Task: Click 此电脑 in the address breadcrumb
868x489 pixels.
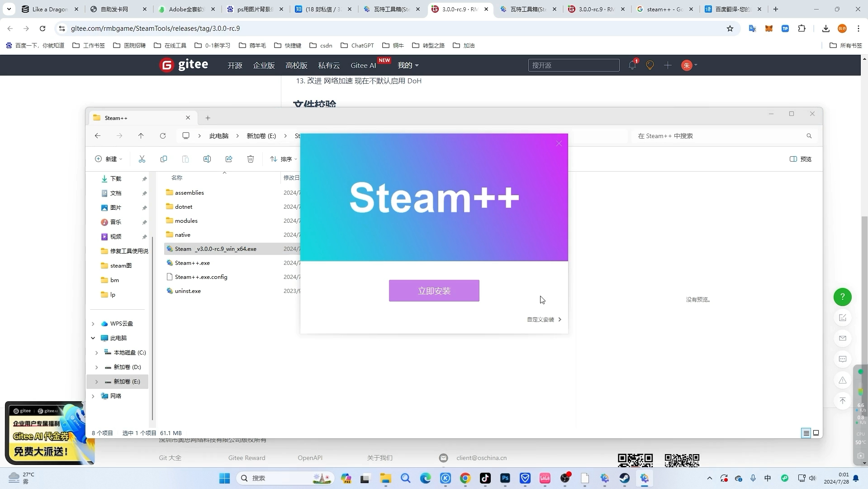Action: tap(218, 136)
